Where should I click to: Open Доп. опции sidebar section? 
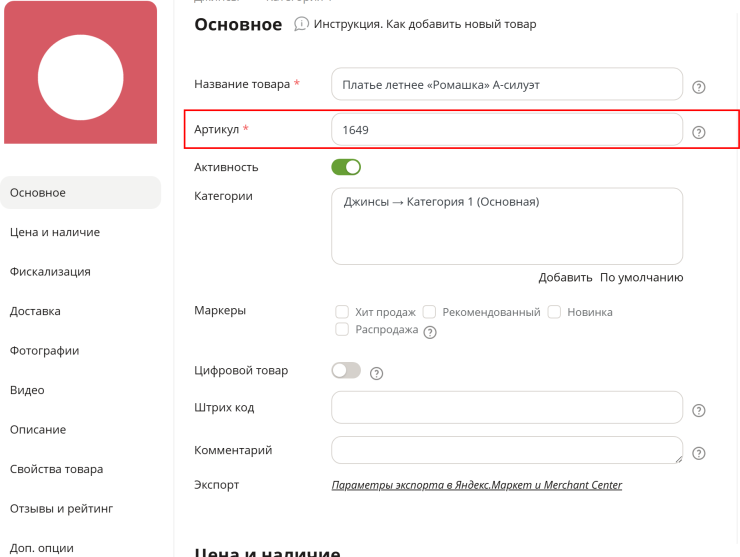pyautogui.click(x=42, y=549)
